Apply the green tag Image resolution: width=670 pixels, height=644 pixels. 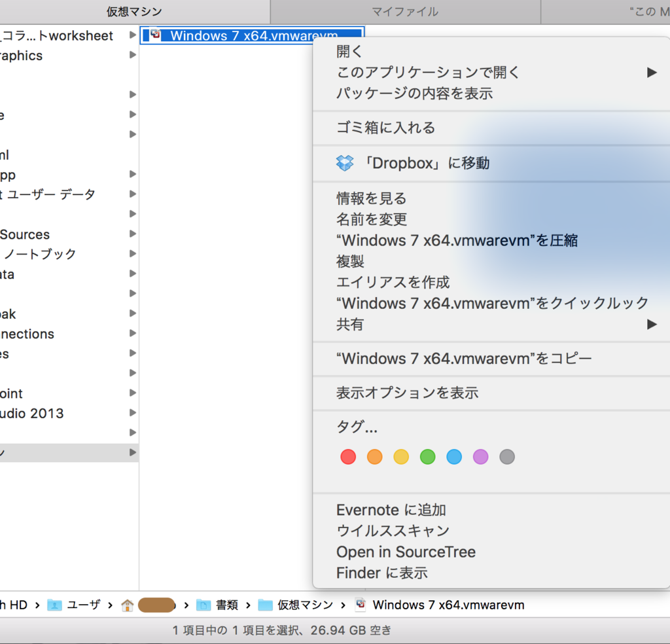coord(428,457)
